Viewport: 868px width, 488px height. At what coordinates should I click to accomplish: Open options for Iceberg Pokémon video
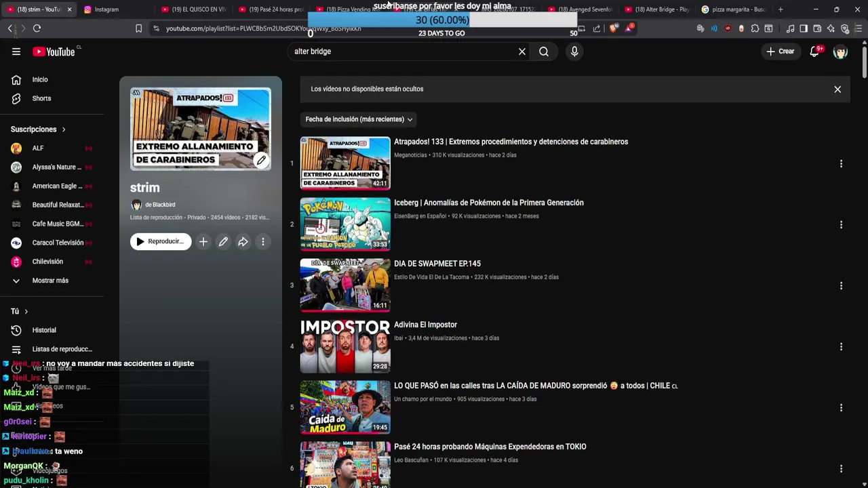[x=841, y=224]
